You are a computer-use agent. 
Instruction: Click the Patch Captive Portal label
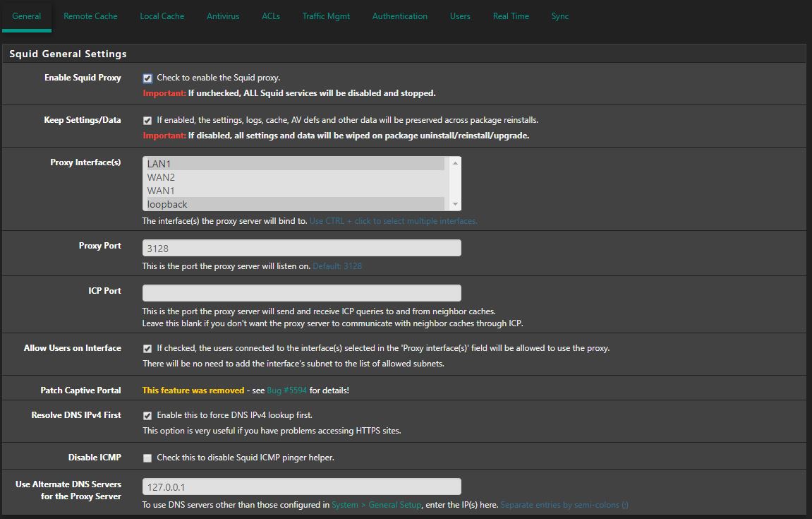tap(81, 390)
